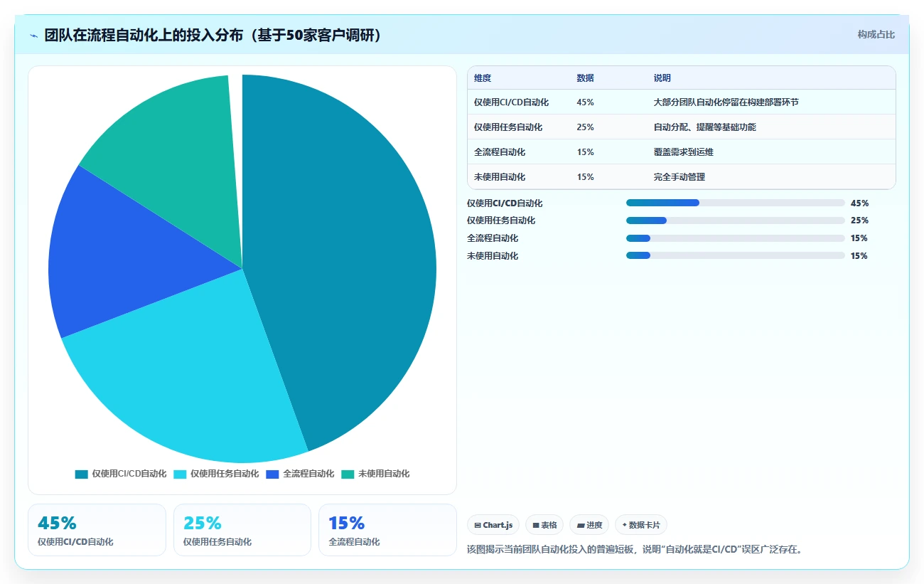Click the 仅使用CI/CD自动化 progress bar
Image resolution: width=924 pixels, height=584 pixels.
coord(735,203)
